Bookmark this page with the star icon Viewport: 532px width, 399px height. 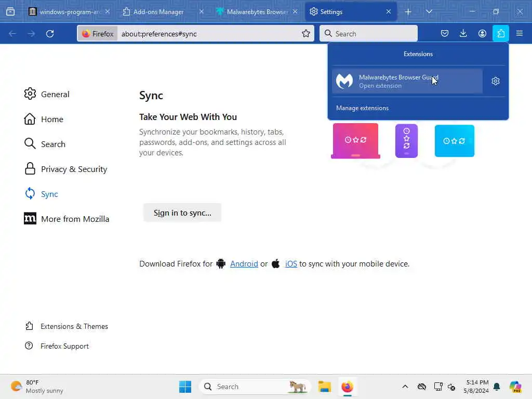pyautogui.click(x=305, y=34)
